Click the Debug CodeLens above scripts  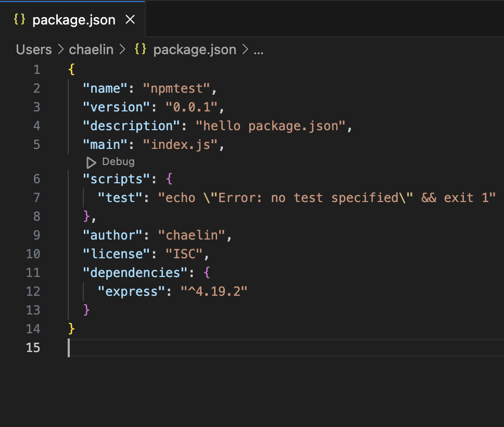[x=118, y=162]
